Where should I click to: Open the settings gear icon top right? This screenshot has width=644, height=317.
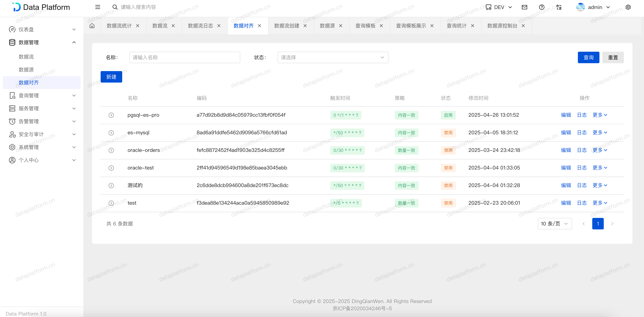(x=628, y=7)
